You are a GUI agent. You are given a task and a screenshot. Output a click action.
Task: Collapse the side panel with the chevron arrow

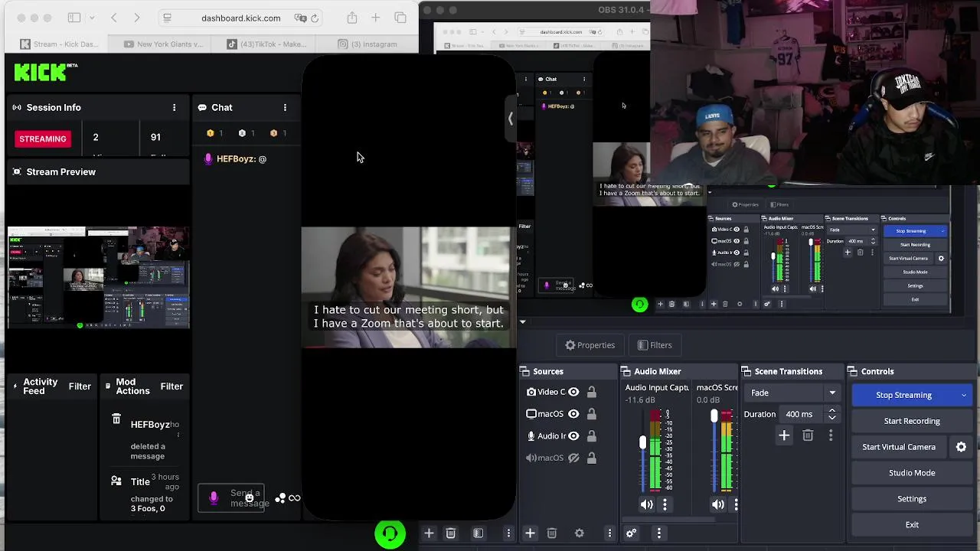[510, 119]
